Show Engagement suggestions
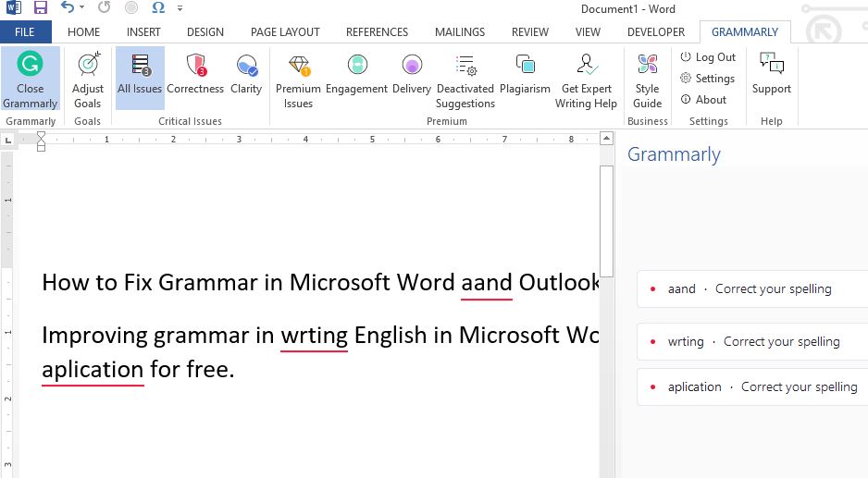The width and height of the screenshot is (868, 478). coord(356,75)
